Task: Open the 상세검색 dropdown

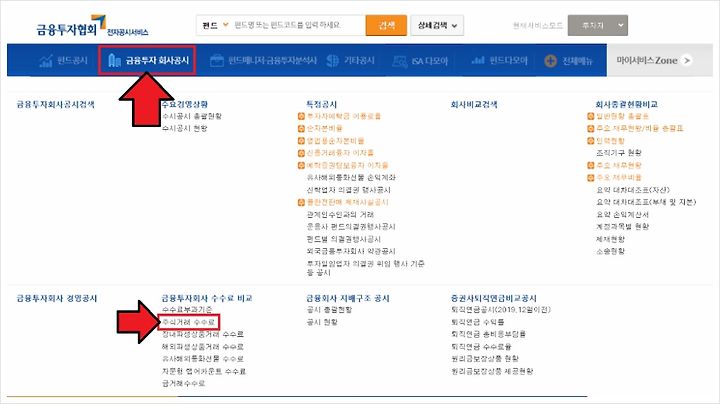Action: coord(437,25)
